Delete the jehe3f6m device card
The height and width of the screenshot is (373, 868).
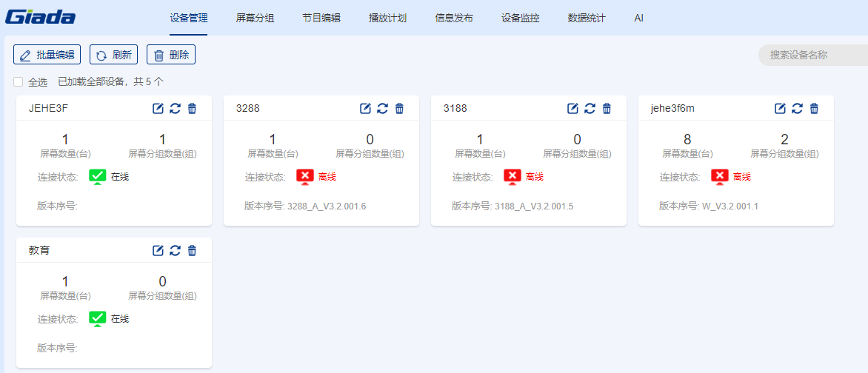[814, 109]
